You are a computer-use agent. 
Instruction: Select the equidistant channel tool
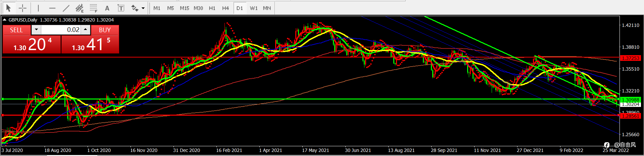[80, 8]
